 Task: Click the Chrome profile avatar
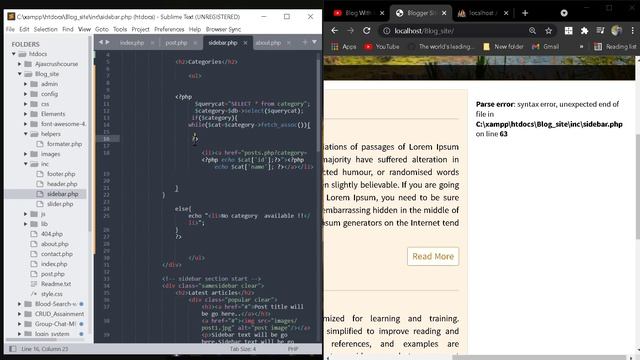(x=616, y=31)
